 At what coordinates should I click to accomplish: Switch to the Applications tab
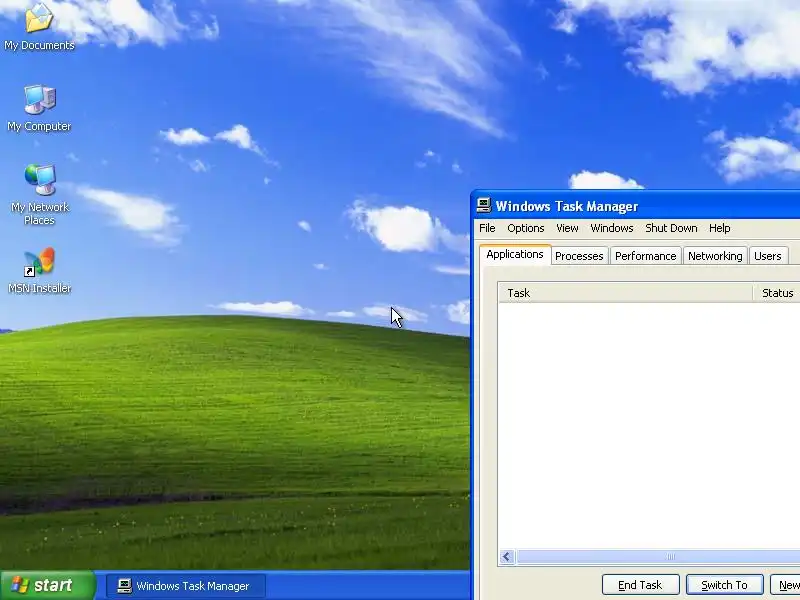coord(515,255)
